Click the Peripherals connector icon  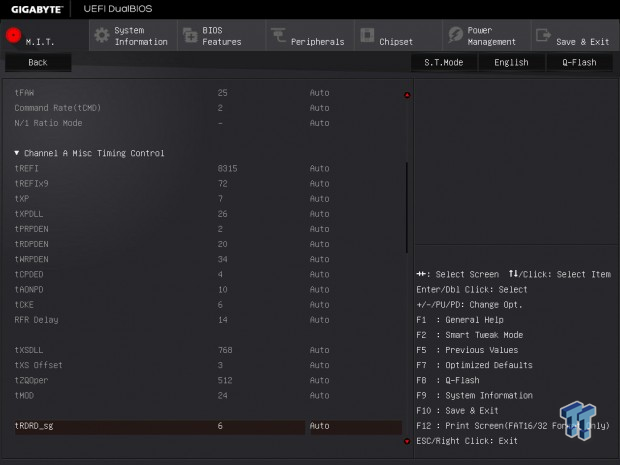coord(278,35)
